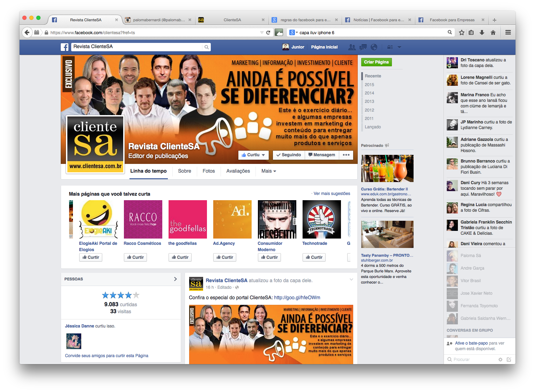This screenshot has height=392, width=535.
Task: Open the Fotos page tab
Action: pos(209,171)
